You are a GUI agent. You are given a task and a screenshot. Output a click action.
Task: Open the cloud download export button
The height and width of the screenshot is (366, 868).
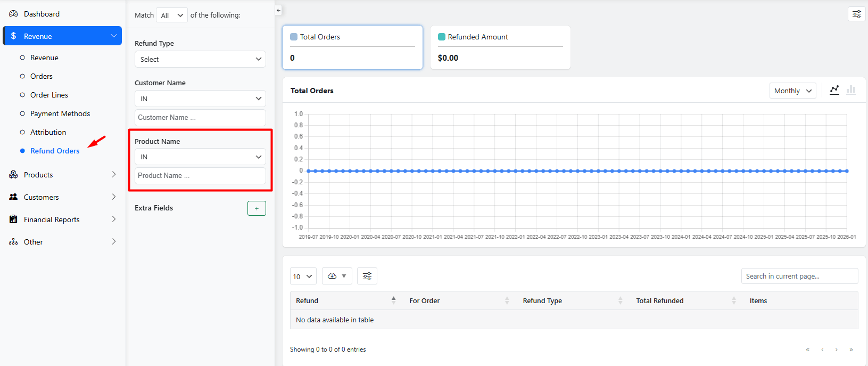[336, 276]
